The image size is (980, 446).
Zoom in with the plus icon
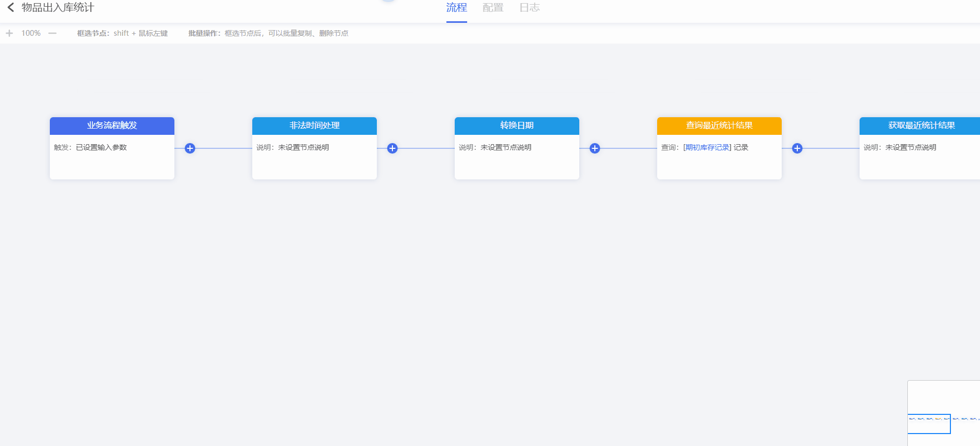click(x=9, y=33)
